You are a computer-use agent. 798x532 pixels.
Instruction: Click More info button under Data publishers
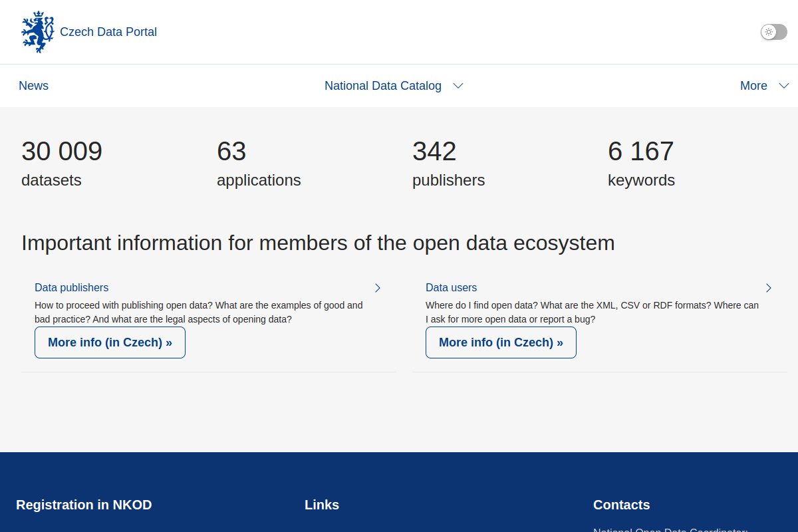click(110, 342)
